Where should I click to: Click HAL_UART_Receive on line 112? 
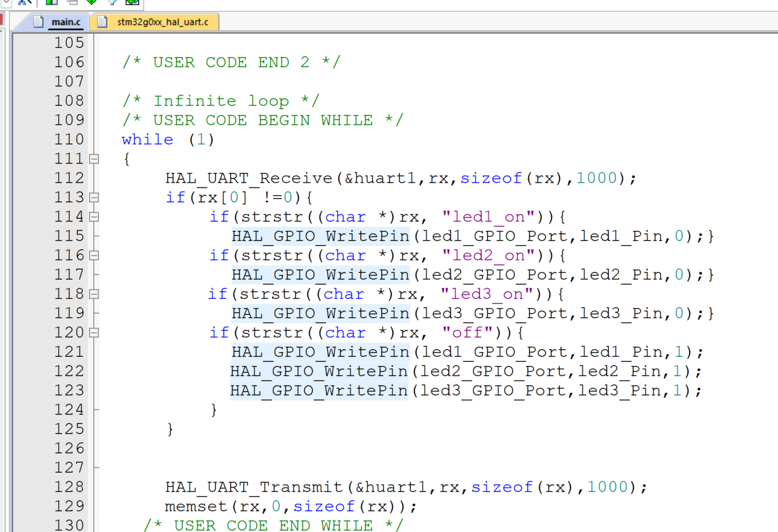[x=249, y=178]
